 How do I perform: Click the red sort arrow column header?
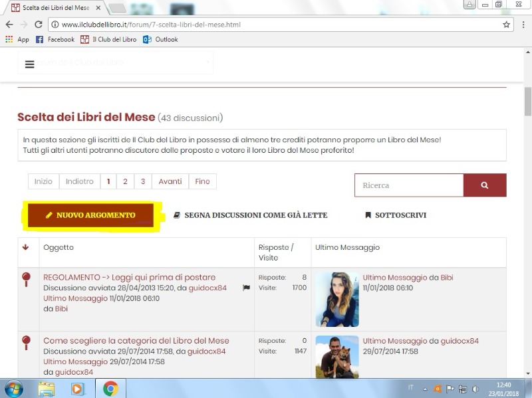26,248
